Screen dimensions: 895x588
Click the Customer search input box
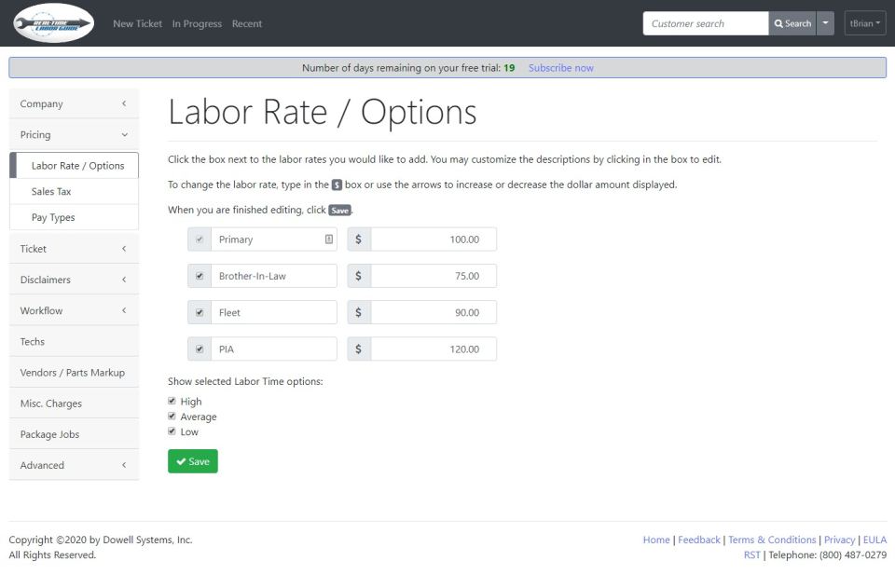(704, 22)
